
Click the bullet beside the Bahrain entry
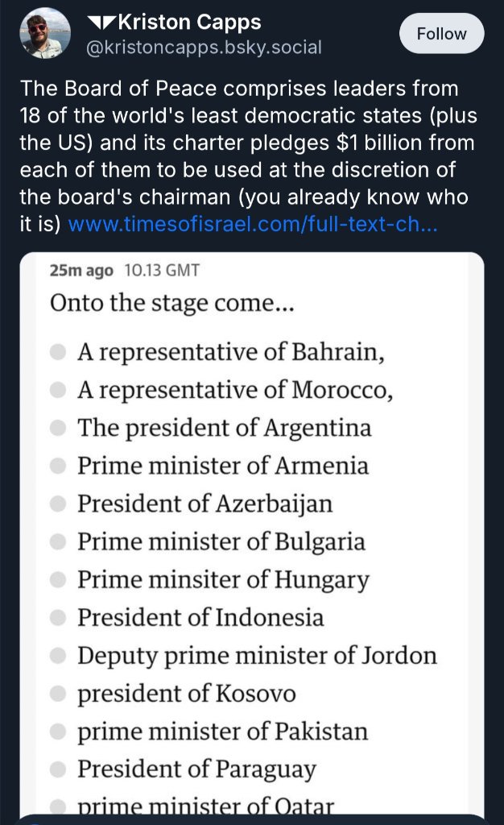coord(57,352)
